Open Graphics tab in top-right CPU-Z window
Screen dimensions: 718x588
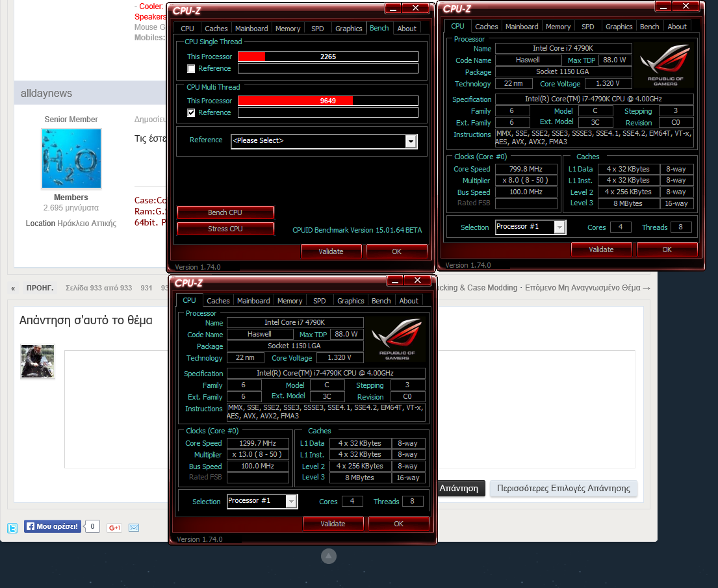[x=619, y=27]
